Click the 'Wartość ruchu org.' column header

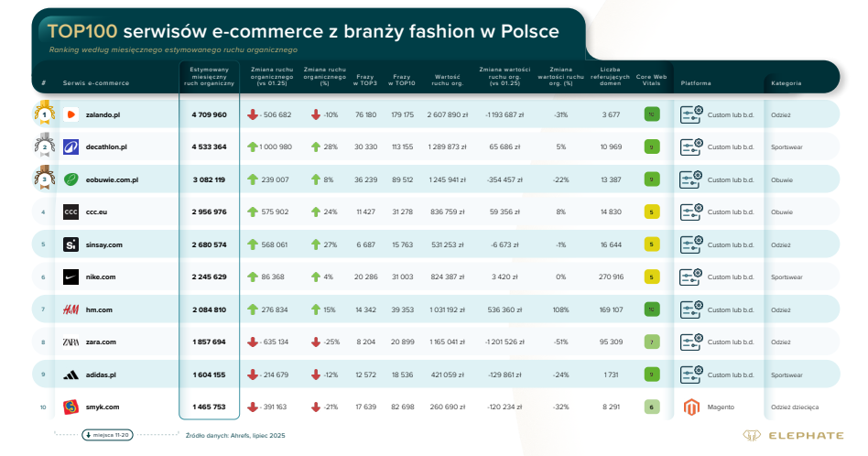click(x=448, y=81)
